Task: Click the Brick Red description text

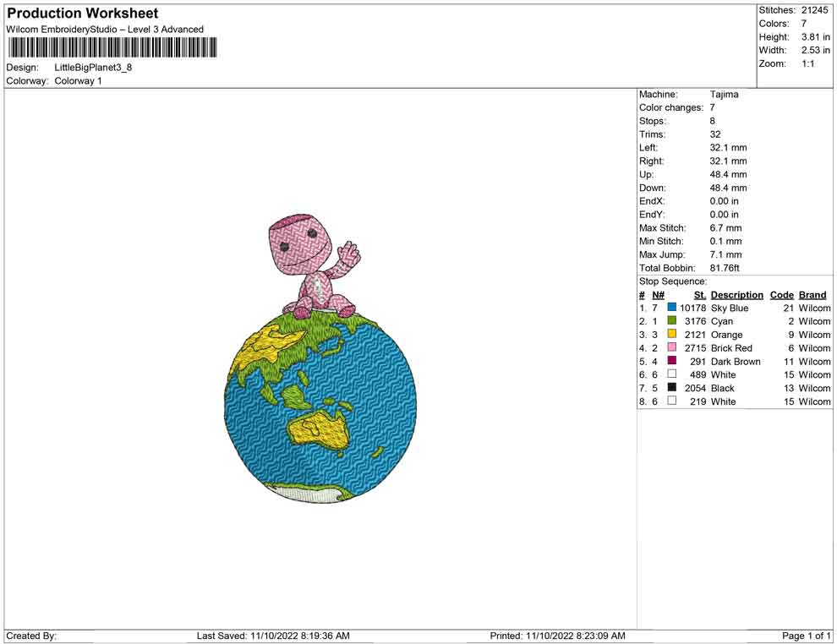Action: pos(731,348)
